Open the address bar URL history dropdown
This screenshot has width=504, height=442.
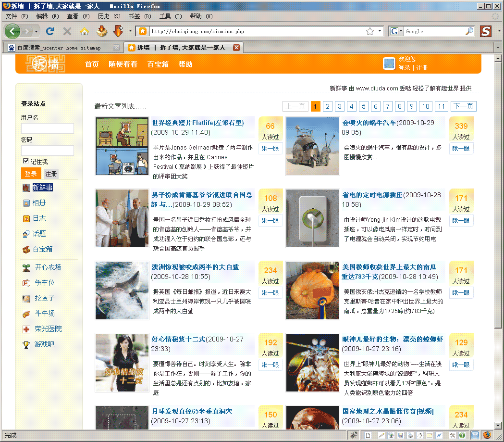[x=380, y=31]
